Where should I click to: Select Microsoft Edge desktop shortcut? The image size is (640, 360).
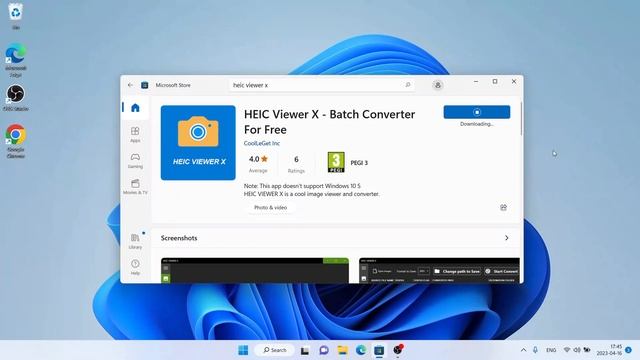pos(16,60)
